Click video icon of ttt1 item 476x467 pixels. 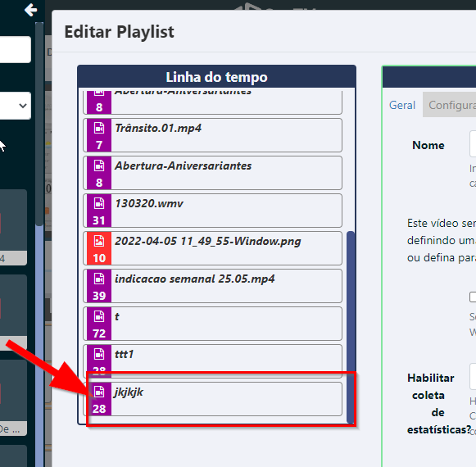pyautogui.click(x=99, y=354)
